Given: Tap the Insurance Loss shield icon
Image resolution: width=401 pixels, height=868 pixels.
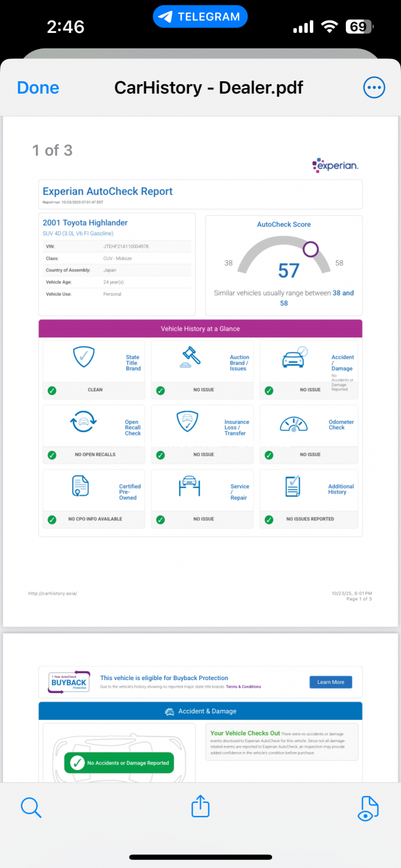Looking at the screenshot, I should pos(187,423).
